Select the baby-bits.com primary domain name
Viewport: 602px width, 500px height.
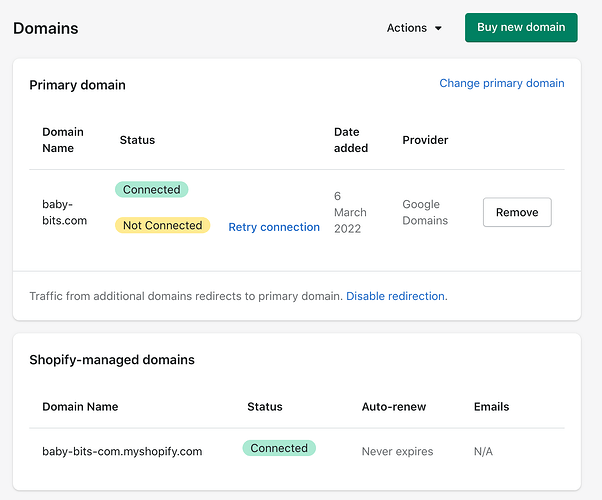(65, 212)
